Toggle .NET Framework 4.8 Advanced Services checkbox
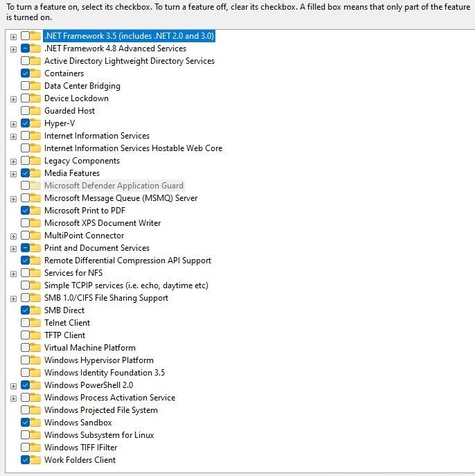 coord(25,49)
